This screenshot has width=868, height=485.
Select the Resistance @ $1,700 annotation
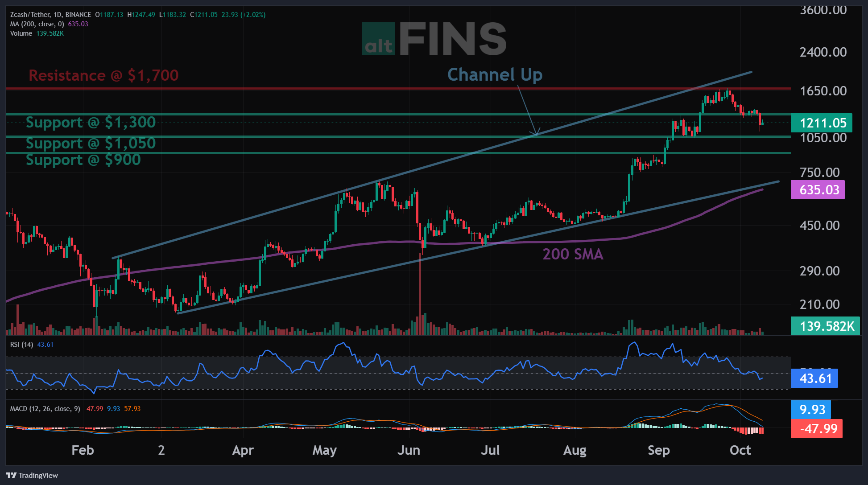click(x=103, y=75)
